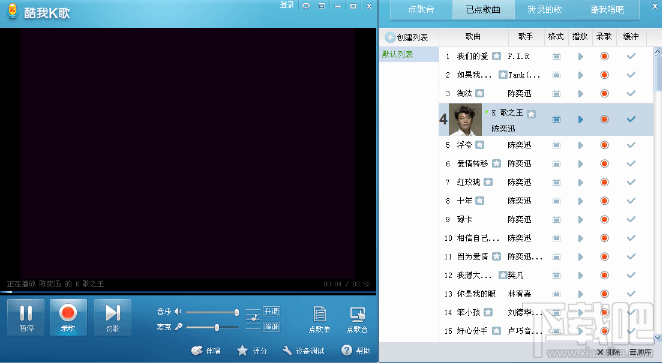Screen dimensions: 662x363
Task: Raise the key with 升调
Action: coord(271,312)
